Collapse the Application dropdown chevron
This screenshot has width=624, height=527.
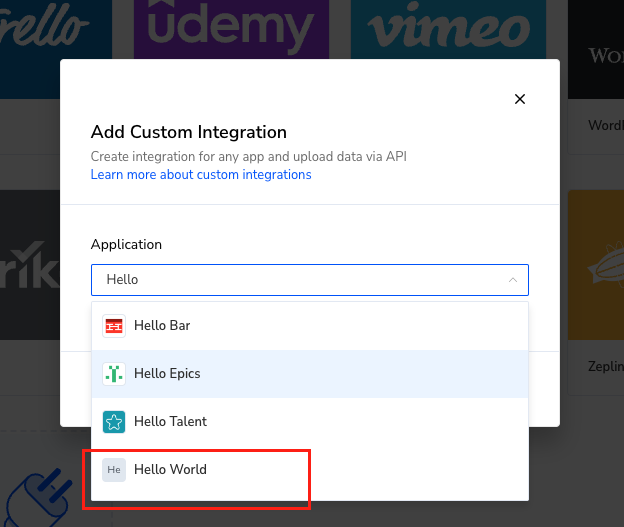tap(513, 280)
